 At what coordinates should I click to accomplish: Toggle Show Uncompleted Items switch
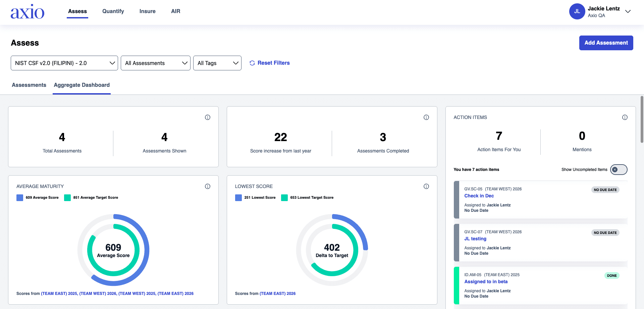619,170
